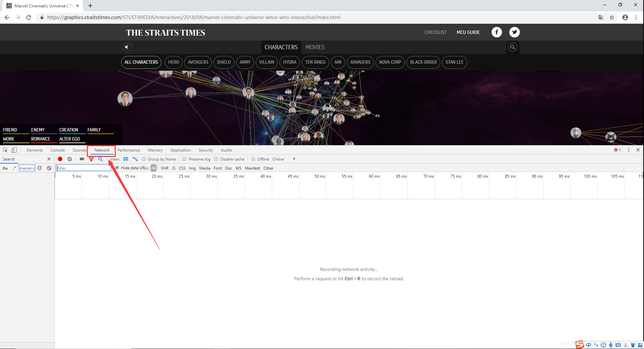Click the marvel-c search text box
644x349 pixels.
[27, 168]
